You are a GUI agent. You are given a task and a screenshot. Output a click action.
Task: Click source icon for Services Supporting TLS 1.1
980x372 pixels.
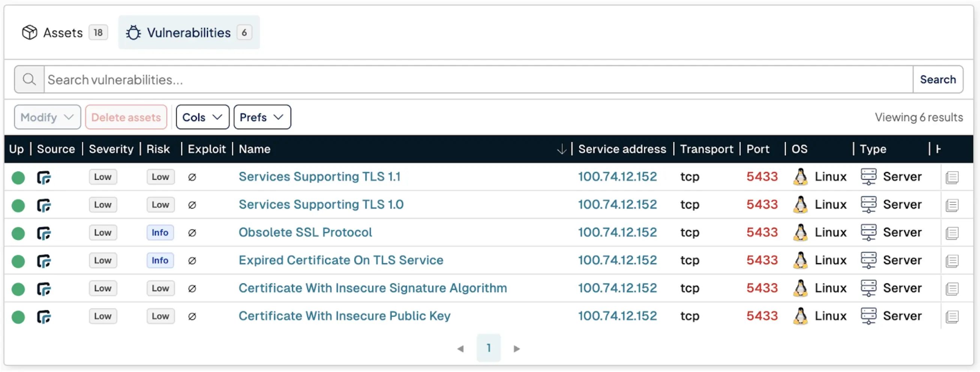click(x=44, y=177)
